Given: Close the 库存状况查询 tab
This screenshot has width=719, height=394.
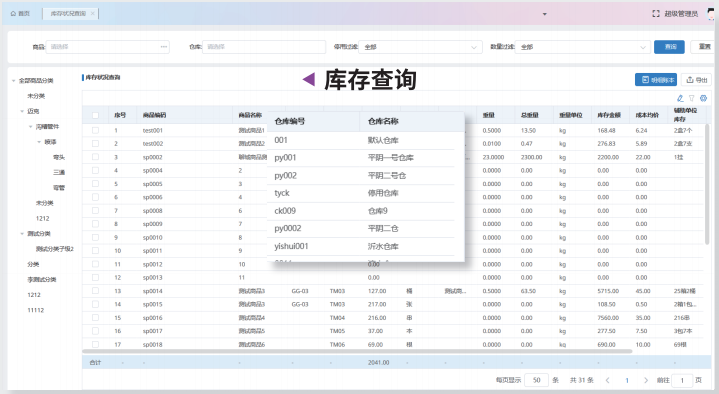Looking at the screenshot, I should tap(93, 14).
